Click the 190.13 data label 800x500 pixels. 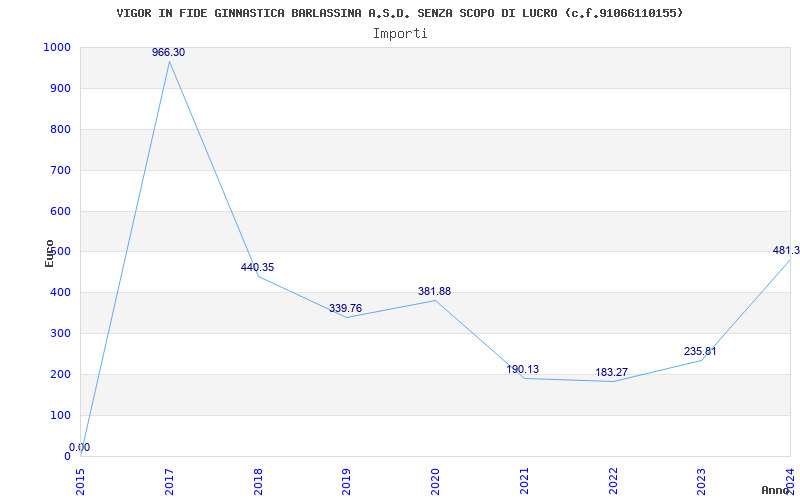[522, 369]
